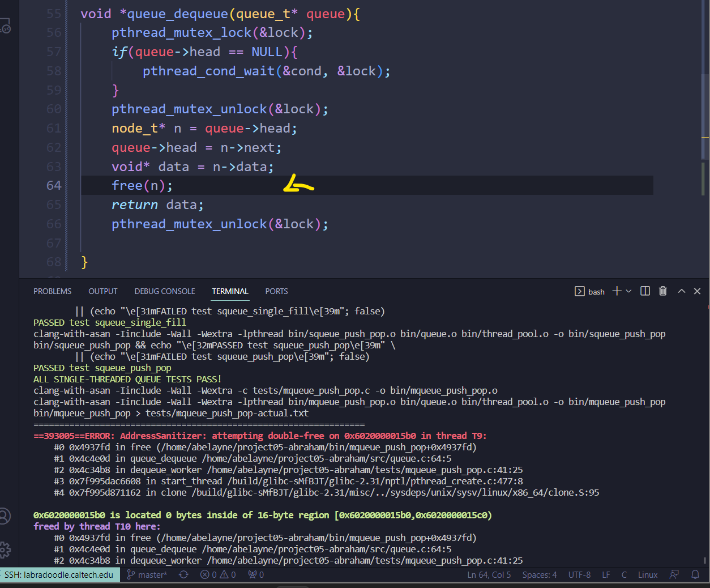Click the AddressSanitizer double-free error line
710x588 pixels.
[260, 436]
